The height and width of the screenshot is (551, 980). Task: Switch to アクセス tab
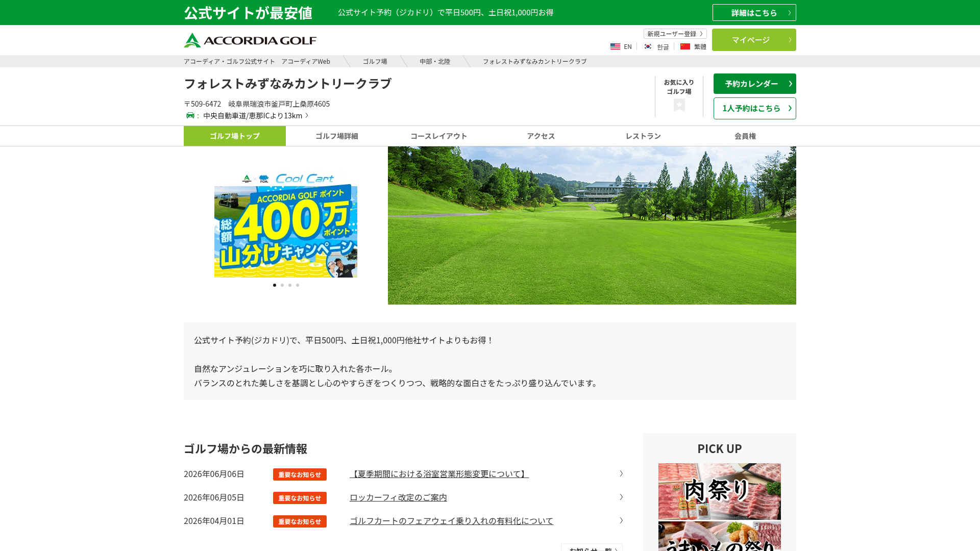541,136
